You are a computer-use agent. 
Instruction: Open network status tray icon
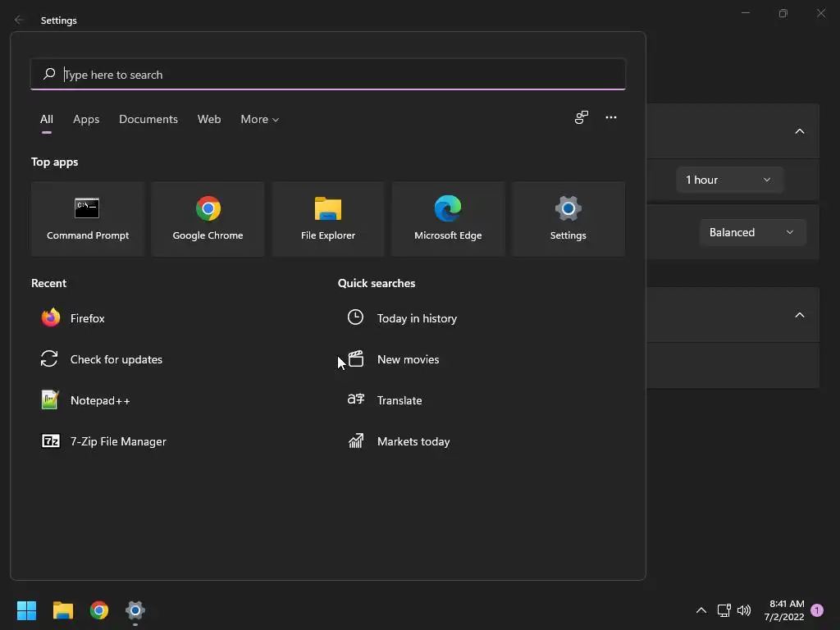[x=724, y=610]
